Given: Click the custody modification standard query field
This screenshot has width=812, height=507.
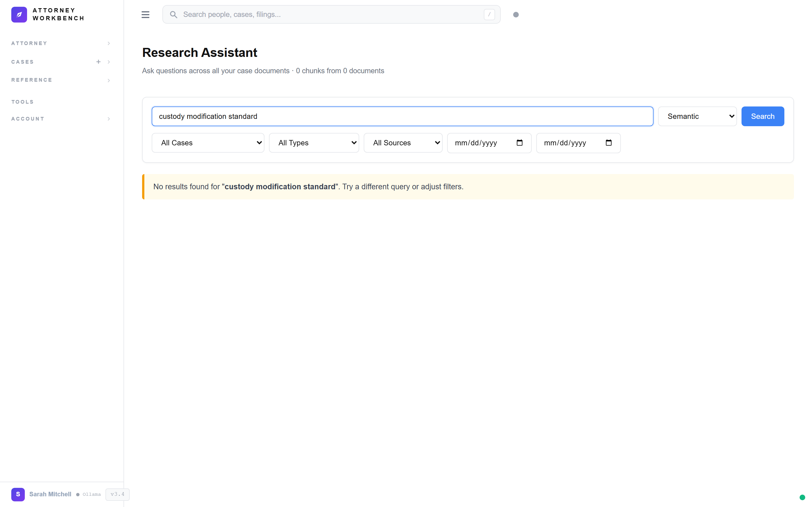Looking at the screenshot, I should point(402,116).
